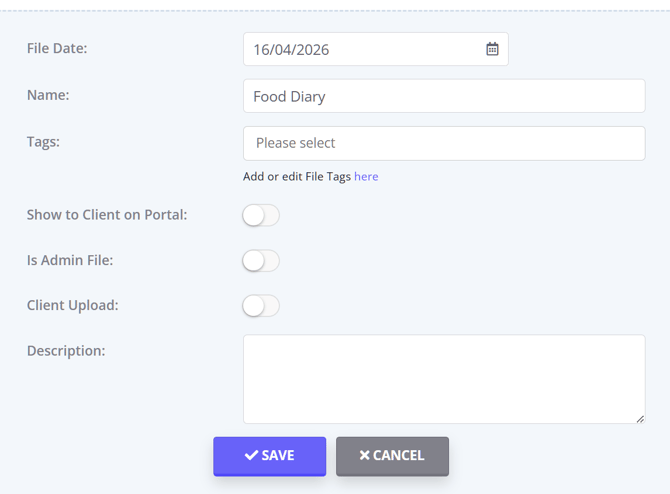Click the File Date text field

360,49
